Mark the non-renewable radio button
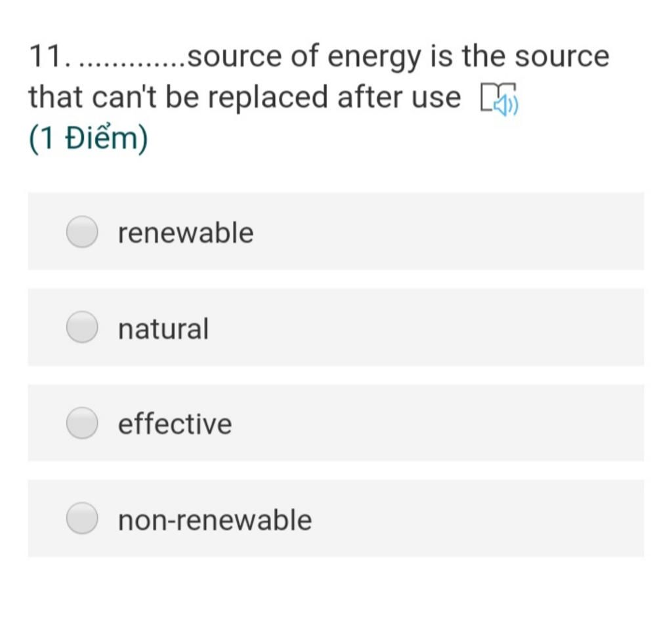 [x=82, y=519]
